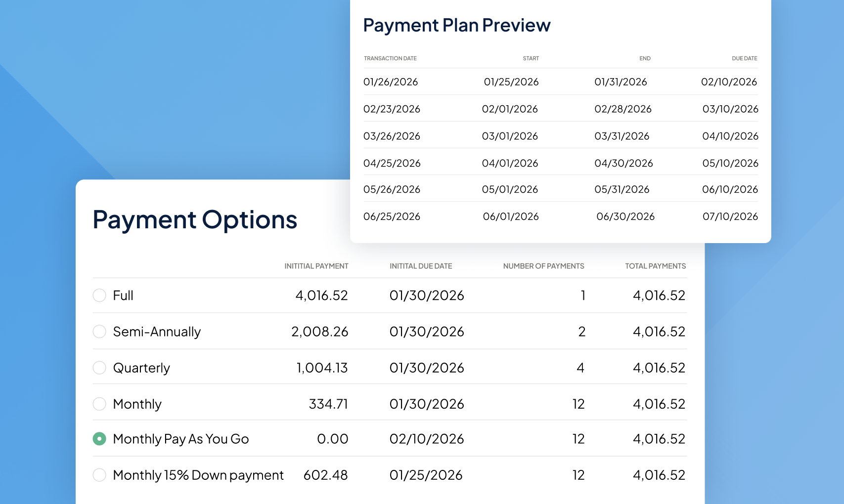The image size is (844, 504).
Task: Click the End column header in preview
Action: coord(645,58)
